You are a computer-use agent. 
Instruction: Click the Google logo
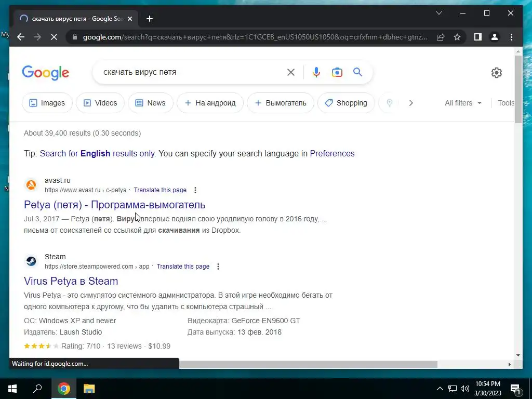click(x=46, y=73)
